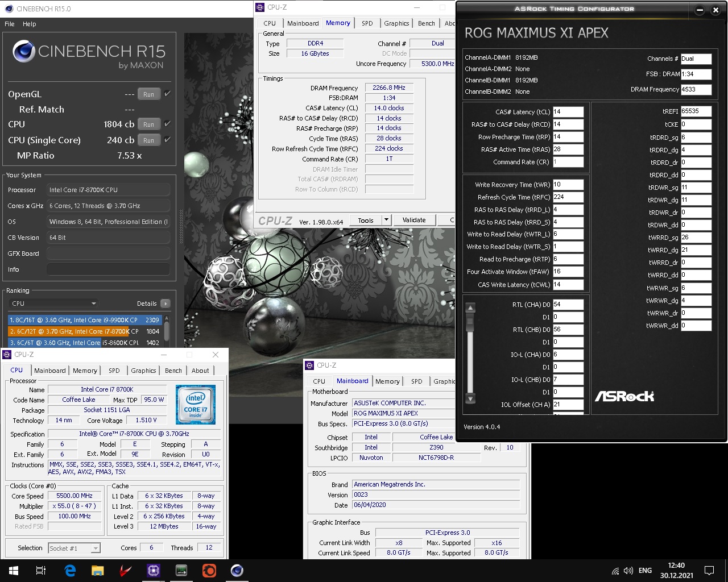The image size is (728, 582).
Task: Click the Cinebench sphere logo
Action: coord(24,52)
